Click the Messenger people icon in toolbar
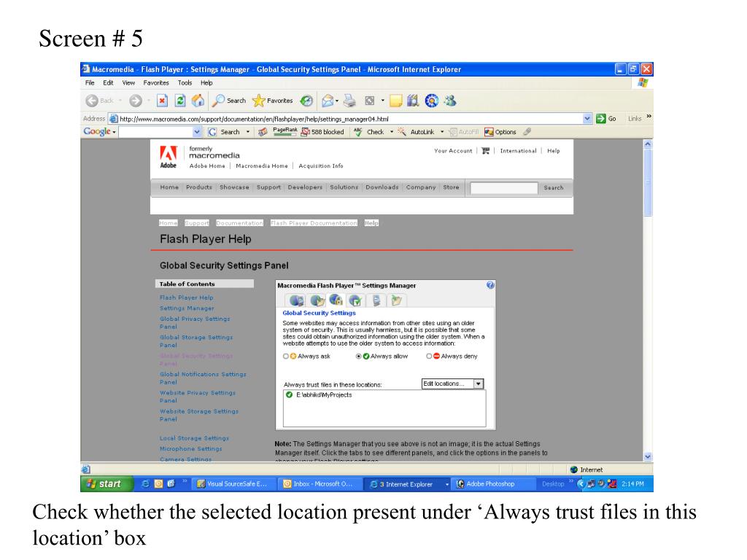Screen dimensions: 747x560 coord(450,101)
